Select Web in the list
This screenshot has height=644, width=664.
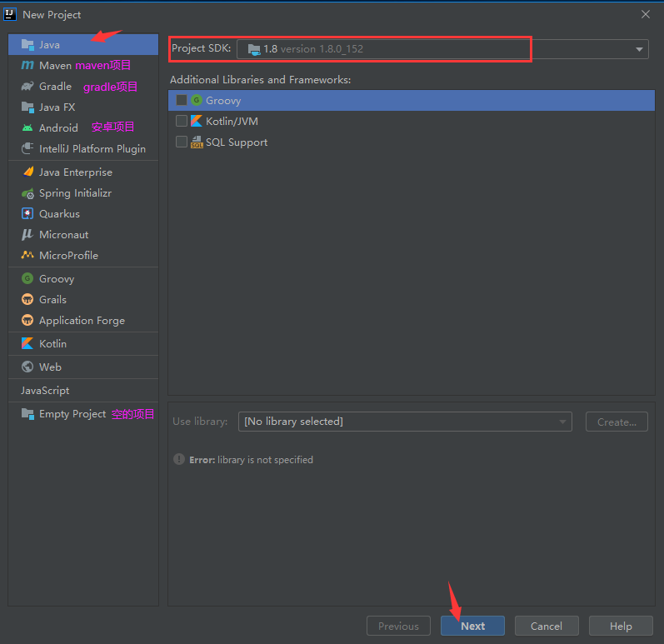[x=83, y=367]
